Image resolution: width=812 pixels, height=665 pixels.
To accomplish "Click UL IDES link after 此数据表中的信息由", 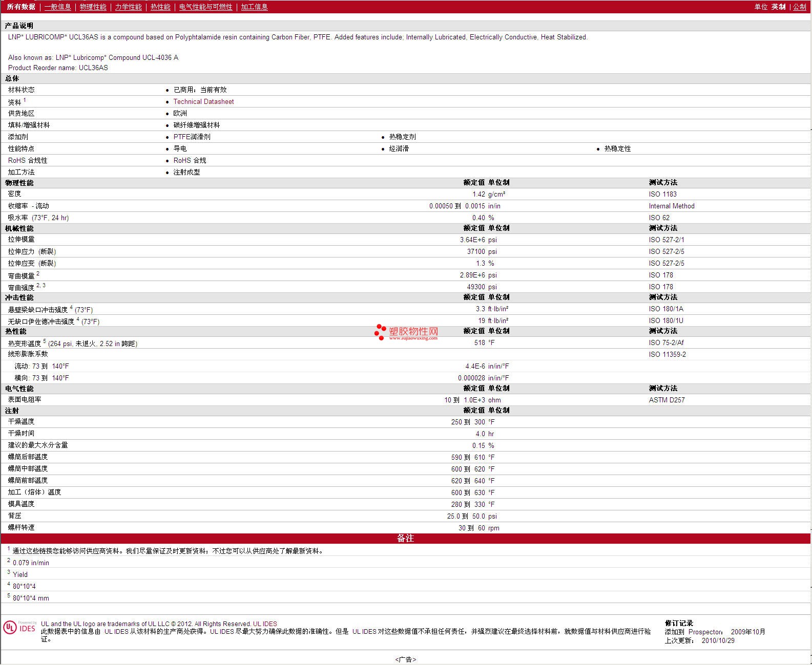I will tap(116, 631).
